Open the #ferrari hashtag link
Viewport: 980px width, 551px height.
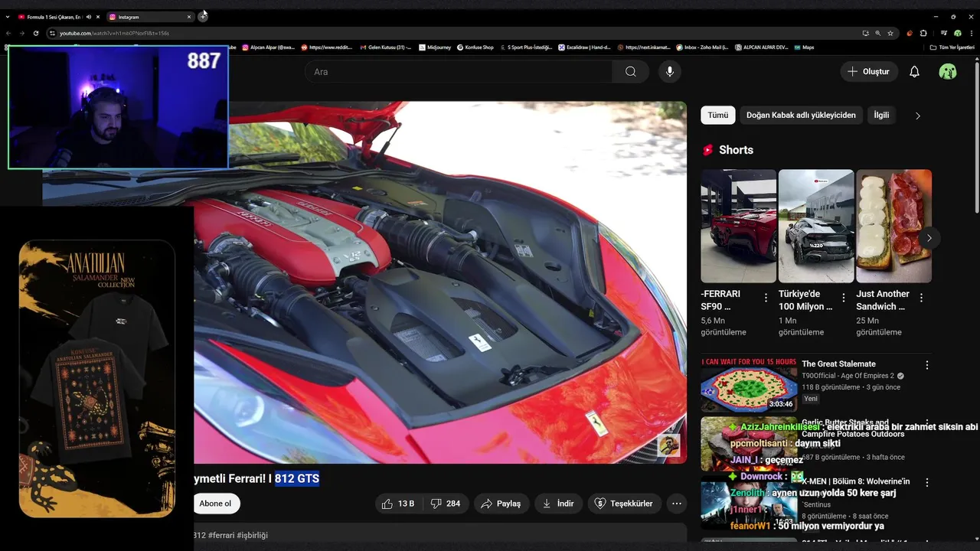coord(221,535)
